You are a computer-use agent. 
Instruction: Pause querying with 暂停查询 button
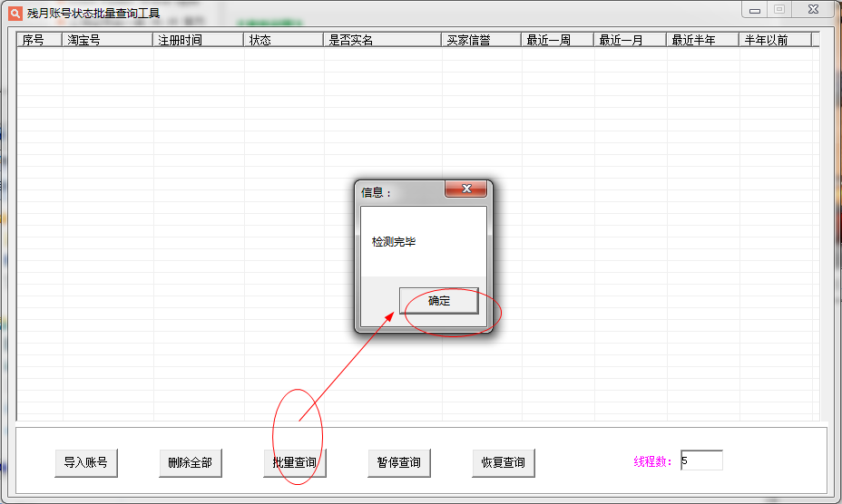pos(398,462)
